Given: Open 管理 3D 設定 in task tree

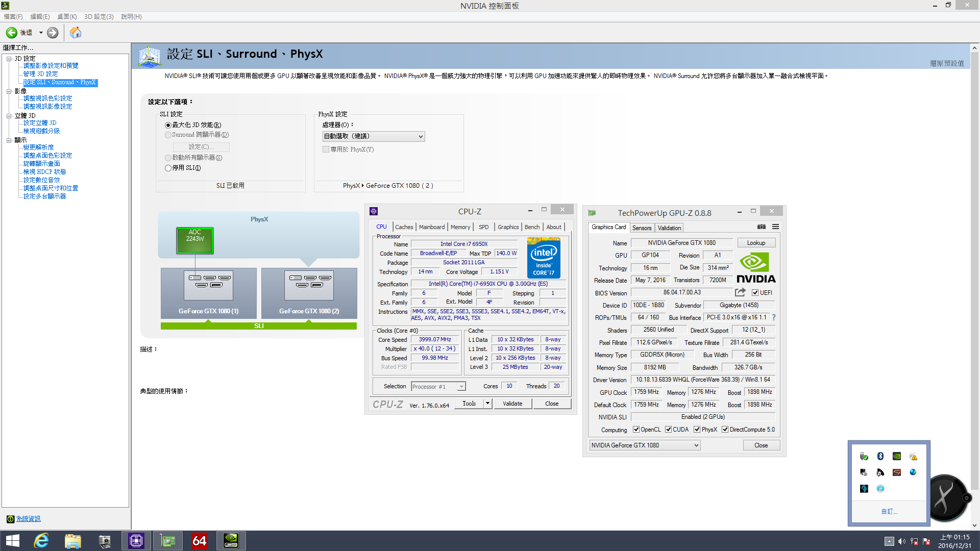Looking at the screenshot, I should tap(40, 74).
